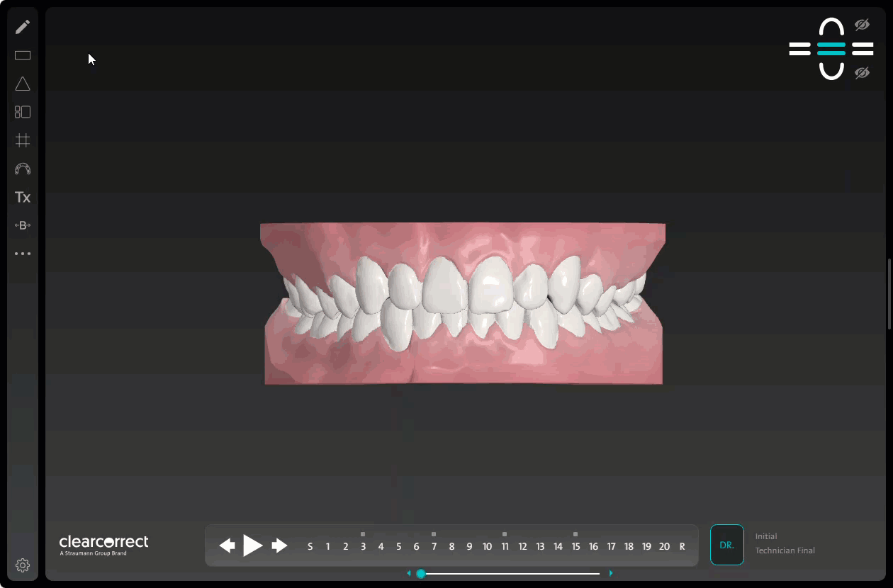Open the settings gear
Image resolution: width=893 pixels, height=588 pixels.
(x=22, y=565)
